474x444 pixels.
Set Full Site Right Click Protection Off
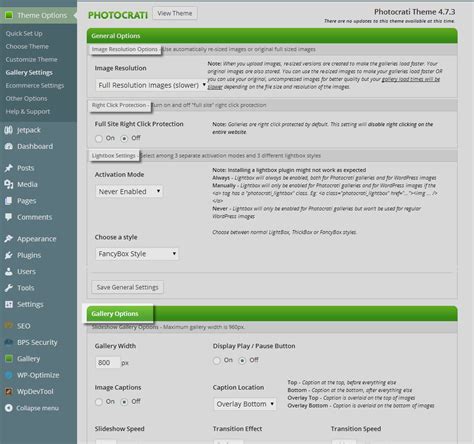click(x=124, y=138)
